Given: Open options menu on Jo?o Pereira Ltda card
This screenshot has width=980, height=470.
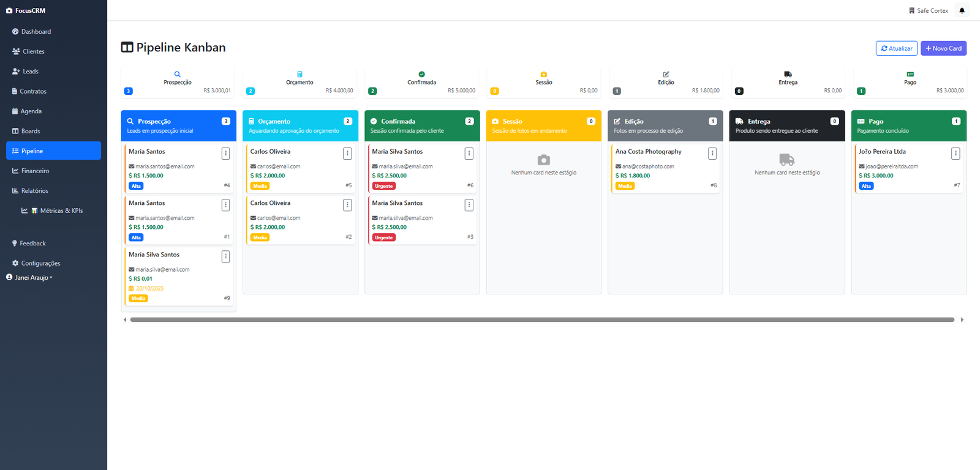Looking at the screenshot, I should (x=955, y=154).
